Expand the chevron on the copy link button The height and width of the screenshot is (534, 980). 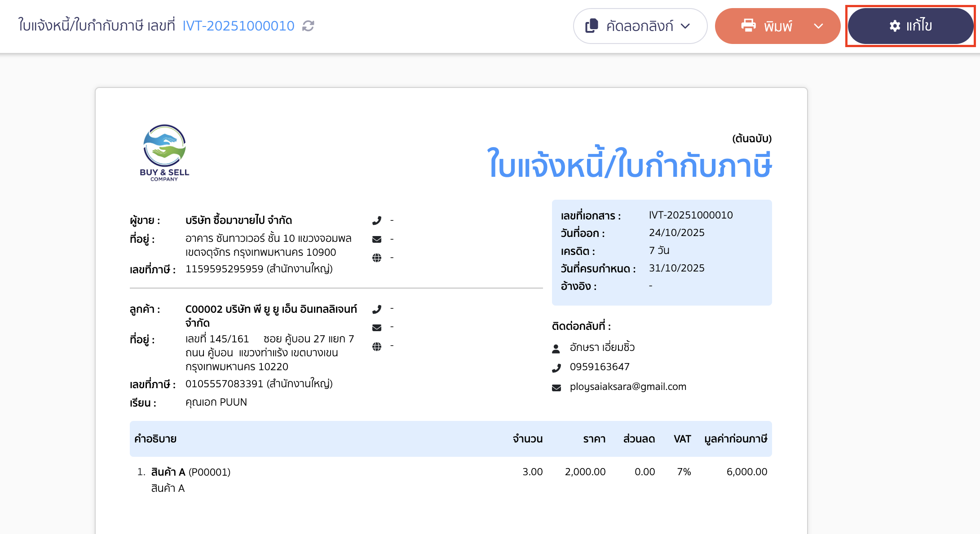[685, 26]
